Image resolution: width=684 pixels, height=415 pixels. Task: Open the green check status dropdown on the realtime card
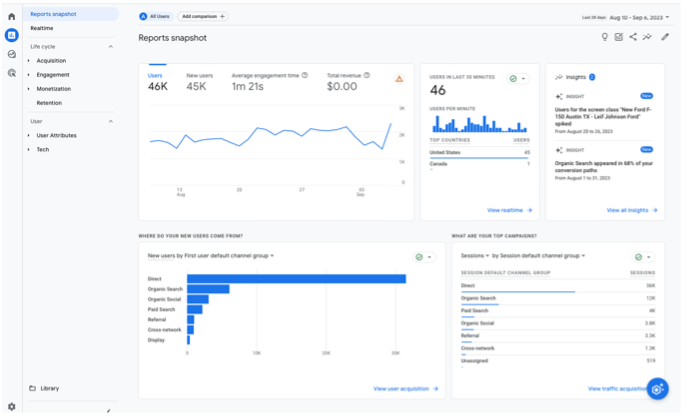519,78
